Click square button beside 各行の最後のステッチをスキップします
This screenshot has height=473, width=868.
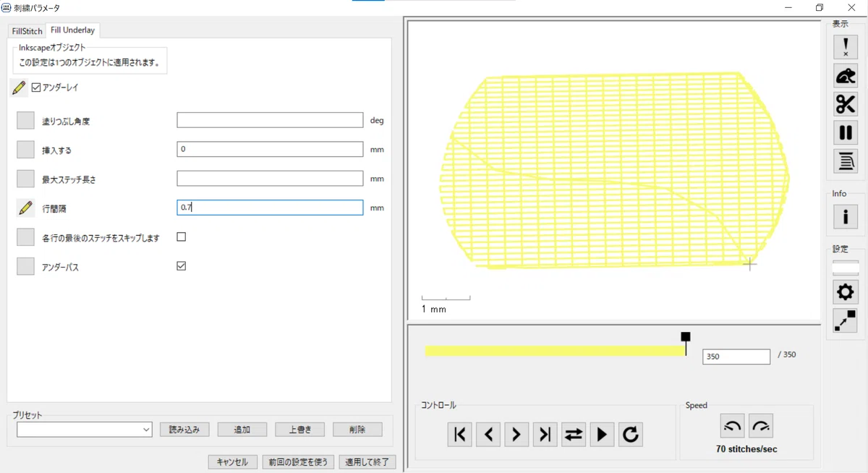[25, 237]
